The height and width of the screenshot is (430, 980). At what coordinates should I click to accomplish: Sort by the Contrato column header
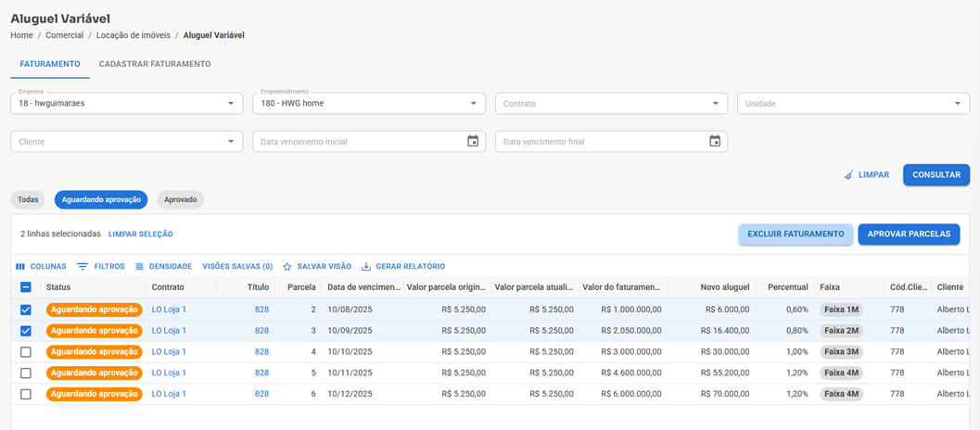coord(168,287)
